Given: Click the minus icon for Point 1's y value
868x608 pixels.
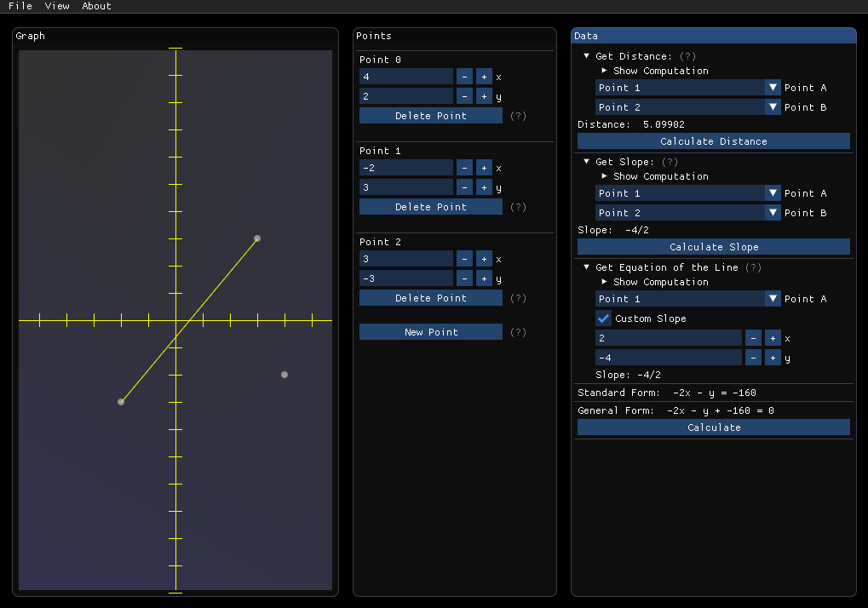Looking at the screenshot, I should [464, 187].
